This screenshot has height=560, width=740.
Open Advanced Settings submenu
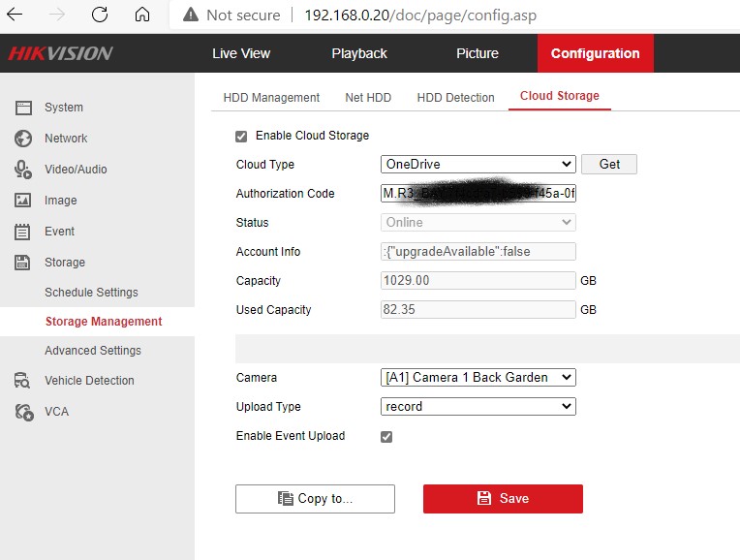(x=93, y=351)
